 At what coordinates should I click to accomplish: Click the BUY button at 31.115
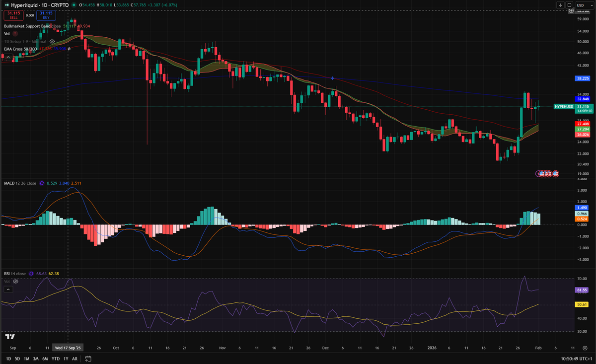(x=46, y=16)
